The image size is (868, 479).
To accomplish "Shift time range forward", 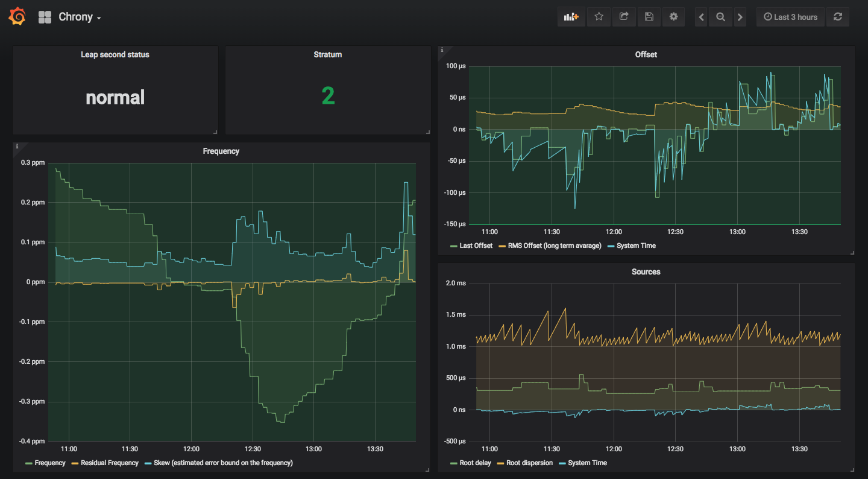I will (740, 17).
